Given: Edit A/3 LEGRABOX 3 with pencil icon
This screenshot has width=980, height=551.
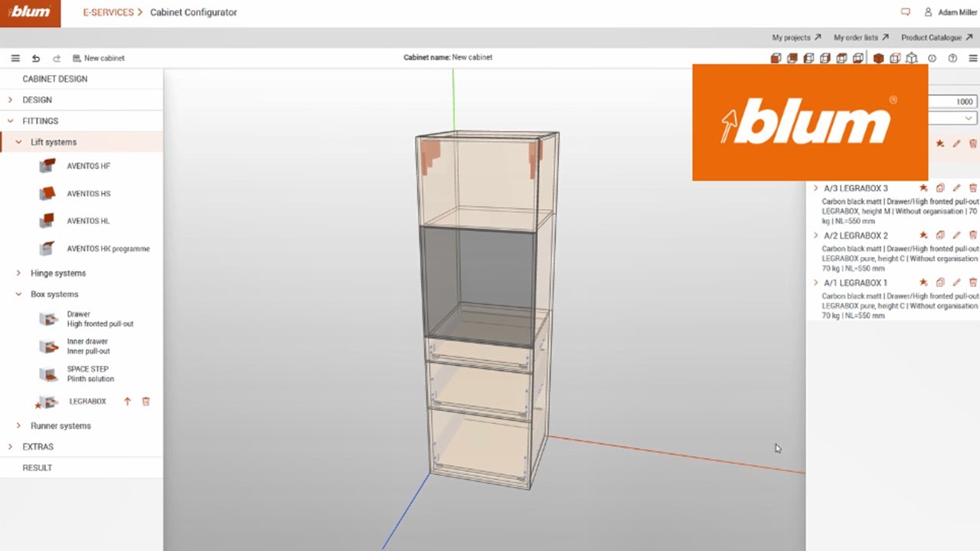Looking at the screenshot, I should [956, 188].
